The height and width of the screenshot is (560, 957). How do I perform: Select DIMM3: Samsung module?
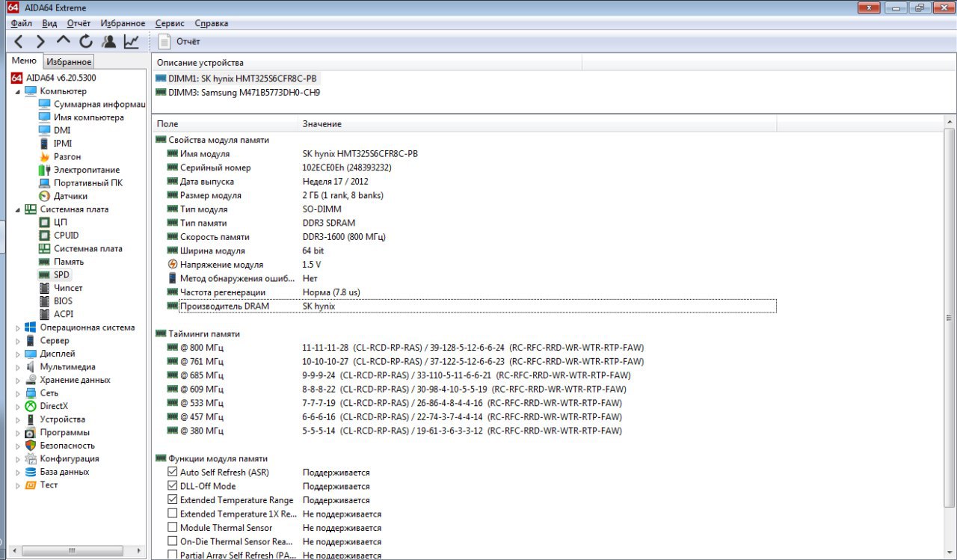238,92
